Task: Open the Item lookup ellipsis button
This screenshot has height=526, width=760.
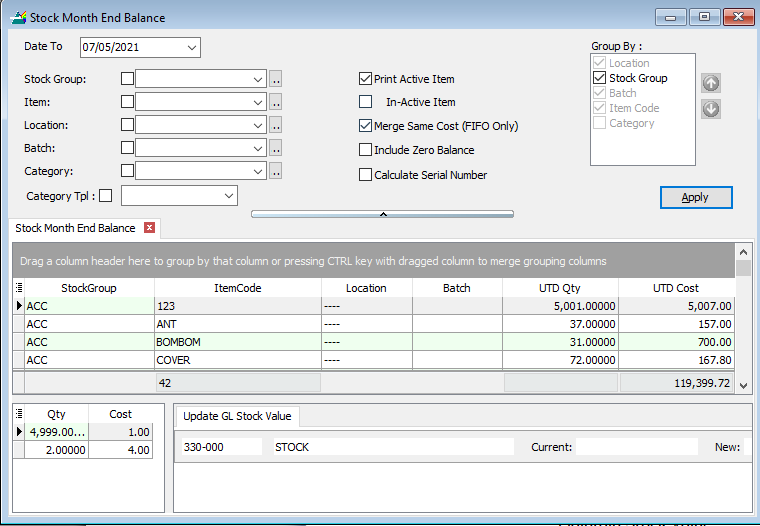Action: (276, 102)
